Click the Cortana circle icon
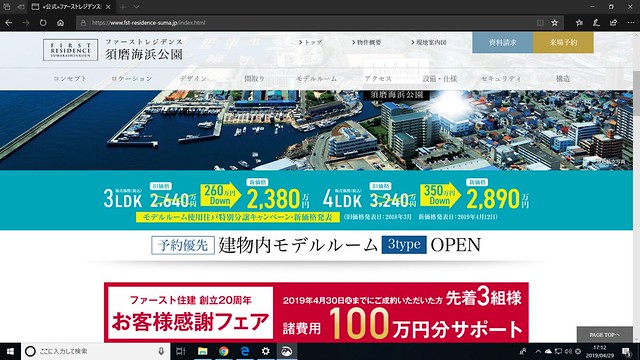The height and width of the screenshot is (360, 640). click(x=30, y=351)
